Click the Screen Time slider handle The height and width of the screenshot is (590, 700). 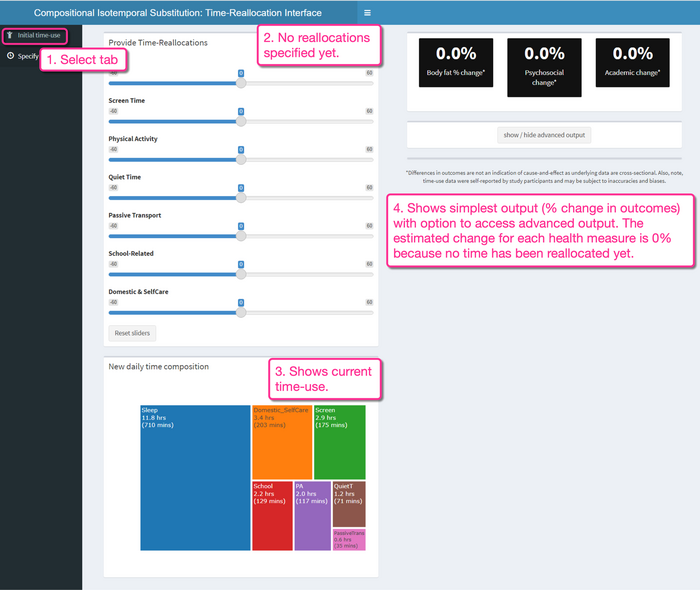(x=241, y=121)
